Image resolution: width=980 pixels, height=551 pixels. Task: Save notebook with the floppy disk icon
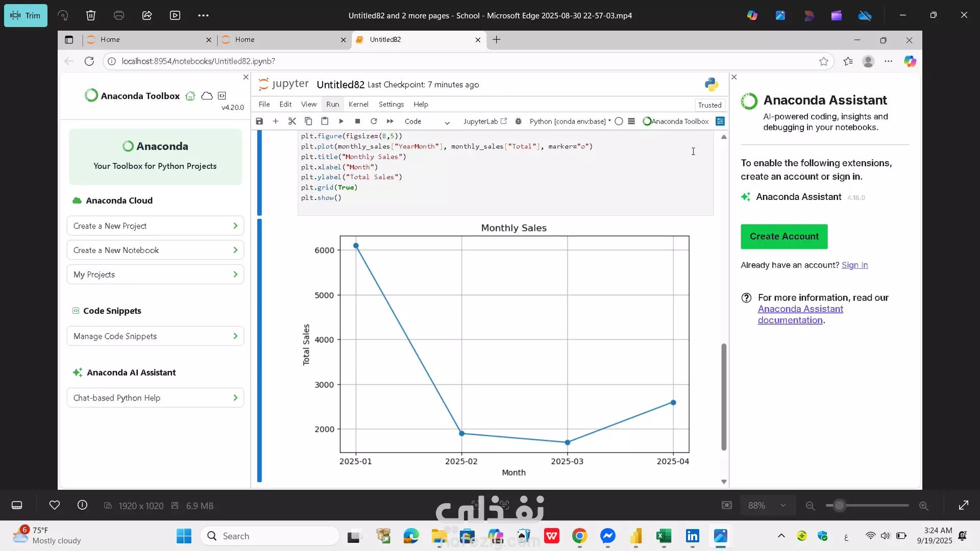(x=259, y=121)
